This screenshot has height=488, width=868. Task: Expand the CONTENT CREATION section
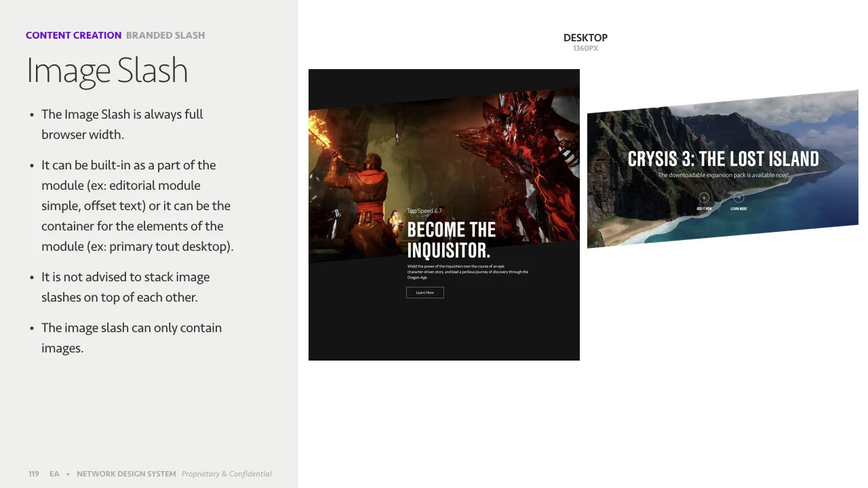[x=73, y=35]
